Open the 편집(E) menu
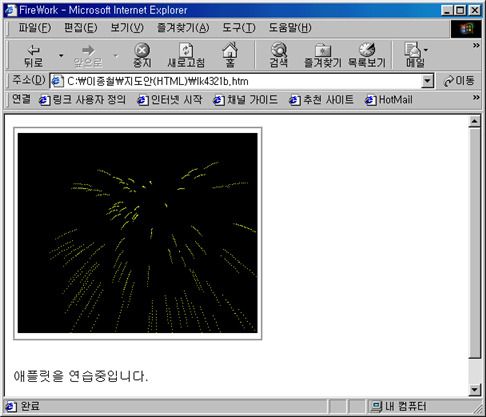Viewport: 486px width, 417px height. (x=81, y=28)
